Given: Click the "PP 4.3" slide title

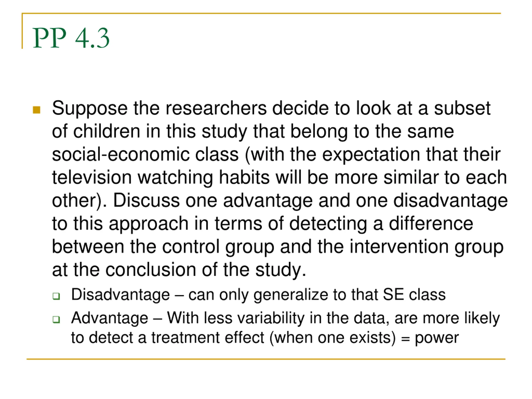Looking at the screenshot, I should [x=71, y=38].
